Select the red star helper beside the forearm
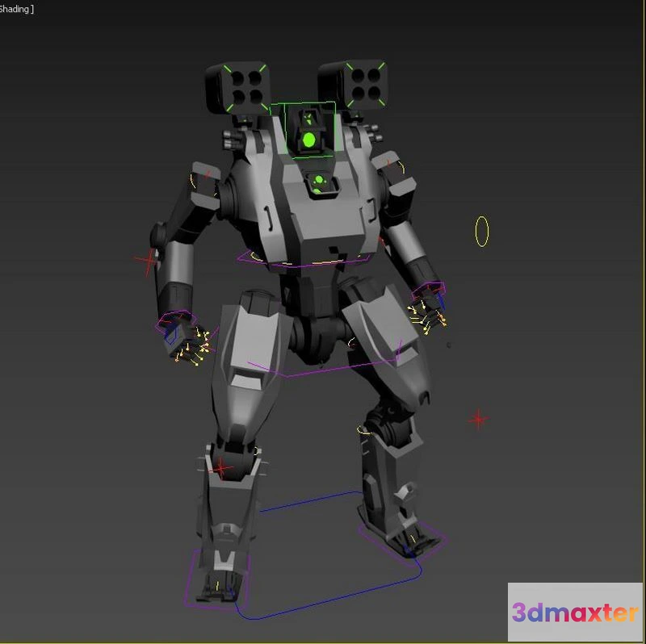Viewport: 646px width, 644px height. click(x=147, y=261)
